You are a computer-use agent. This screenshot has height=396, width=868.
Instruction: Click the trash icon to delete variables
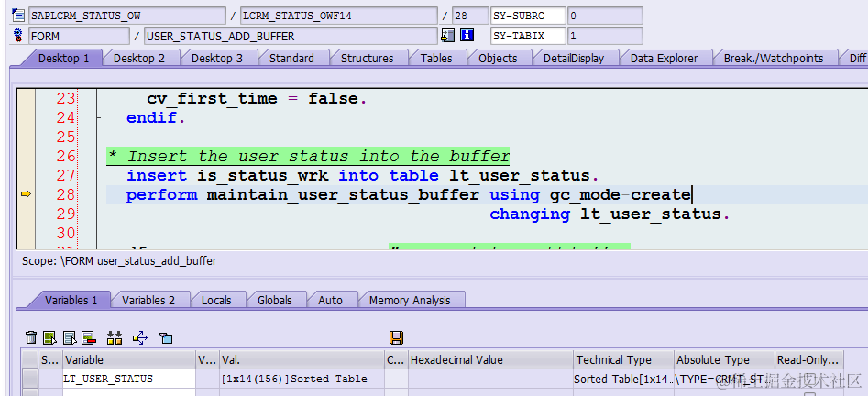pos(31,337)
